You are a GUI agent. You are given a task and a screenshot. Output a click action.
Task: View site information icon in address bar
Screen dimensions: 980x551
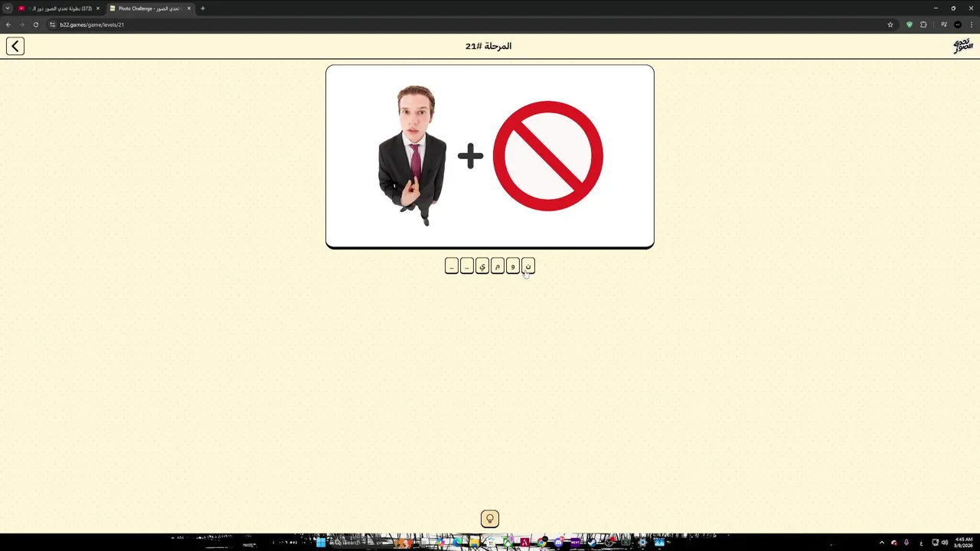point(52,24)
